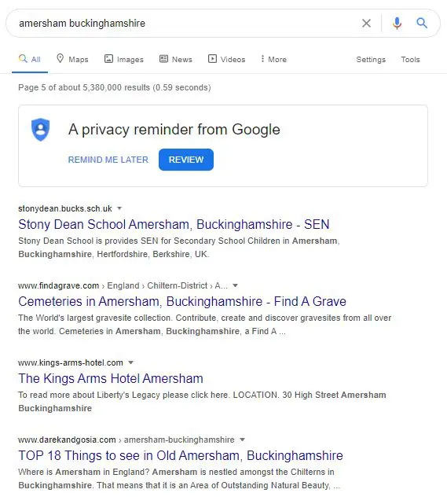Image resolution: width=447 pixels, height=504 pixels.
Task: Expand the kings-arms-hotel.com result dropdown arrow
Action: tap(130, 362)
